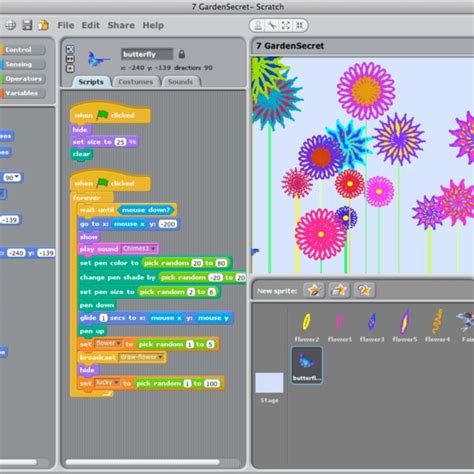Show the Control block category
This screenshot has height=474, width=474.
[x=22, y=50]
